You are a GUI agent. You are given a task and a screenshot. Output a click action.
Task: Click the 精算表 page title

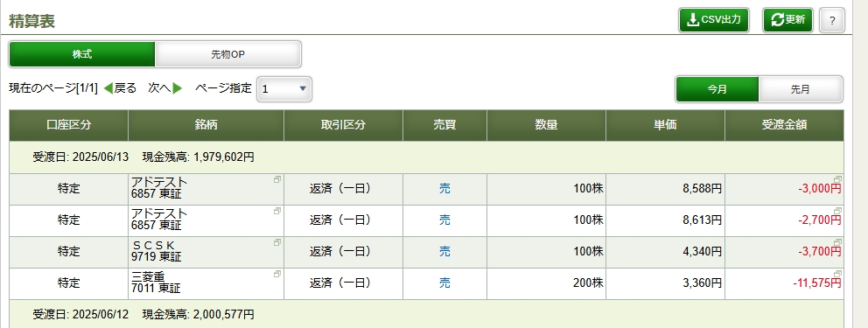click(31, 21)
